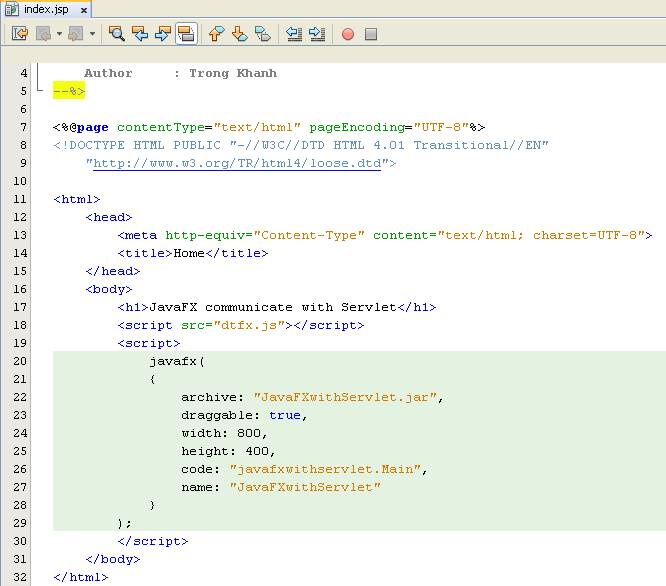Click line number 7 in gutter
The width and height of the screenshot is (666, 586).
pyautogui.click(x=23, y=127)
